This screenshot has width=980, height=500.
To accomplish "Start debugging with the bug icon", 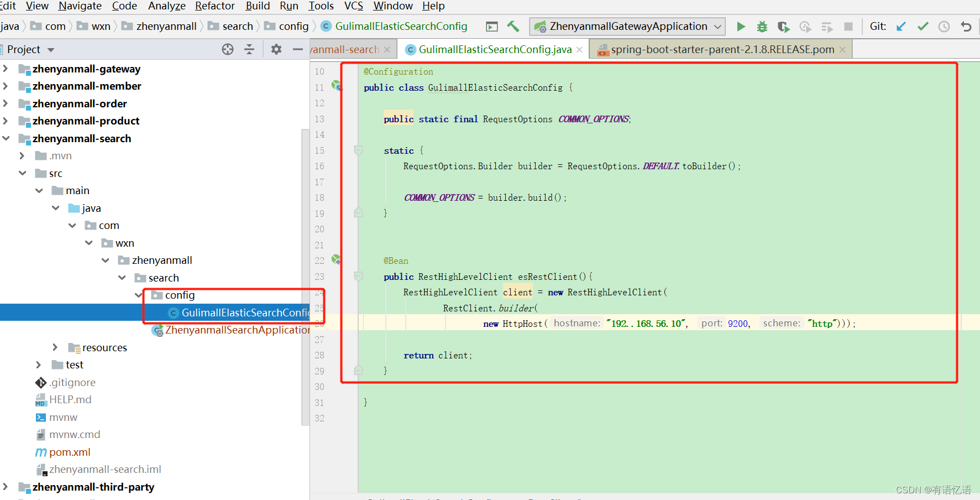I will pyautogui.click(x=762, y=27).
